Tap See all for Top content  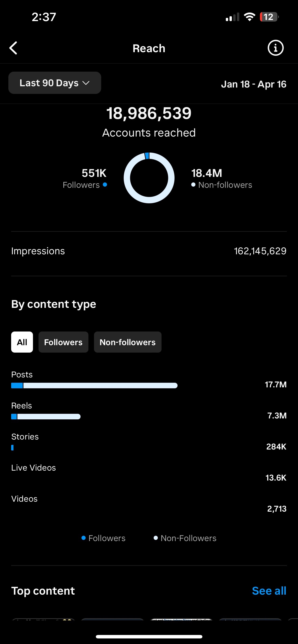(269, 591)
